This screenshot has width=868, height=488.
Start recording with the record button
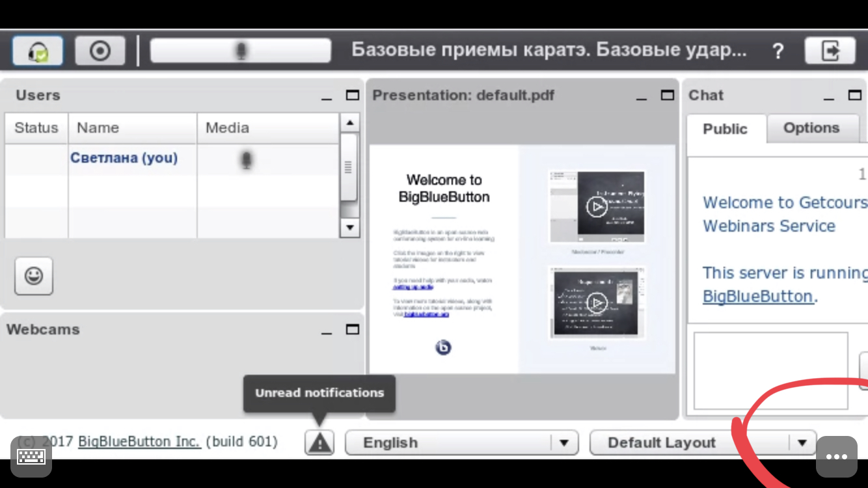pyautogui.click(x=100, y=51)
